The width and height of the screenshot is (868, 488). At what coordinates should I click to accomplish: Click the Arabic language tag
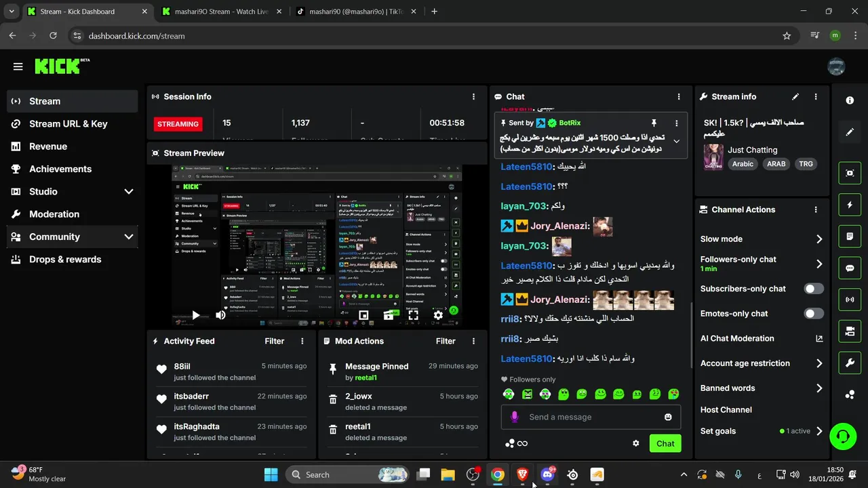click(x=743, y=164)
